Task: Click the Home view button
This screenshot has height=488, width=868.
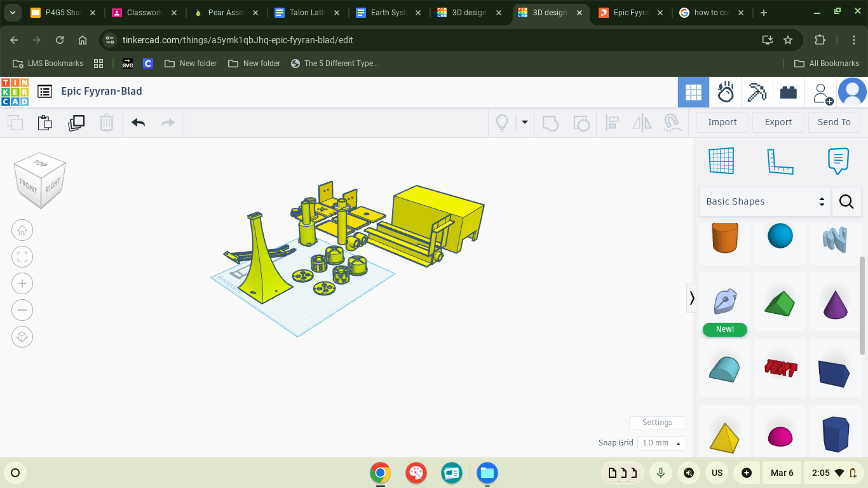Action: tap(22, 230)
